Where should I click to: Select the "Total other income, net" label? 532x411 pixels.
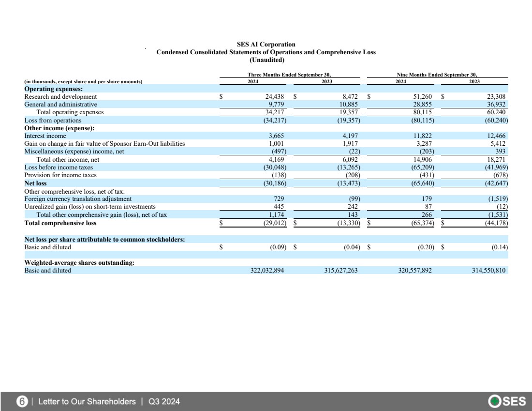coord(68,159)
